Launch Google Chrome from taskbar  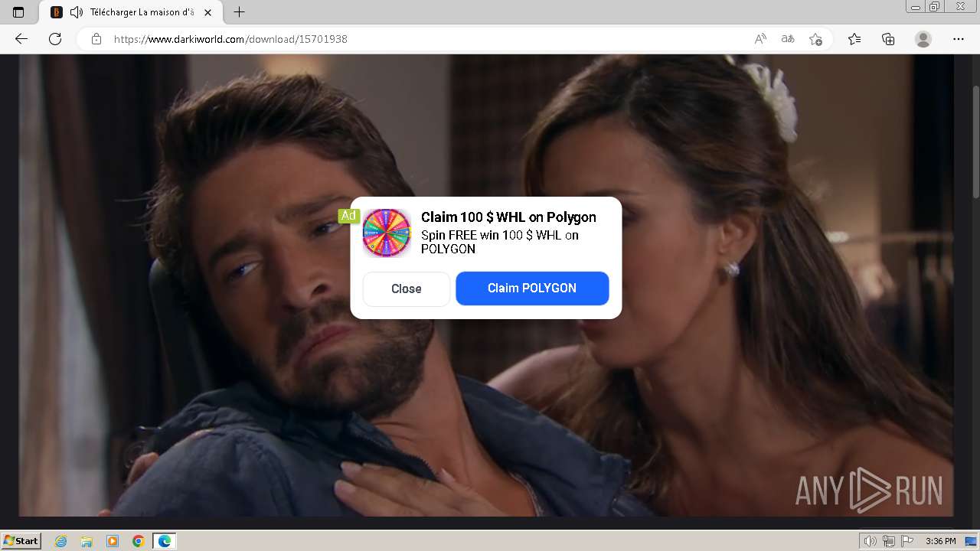click(139, 541)
